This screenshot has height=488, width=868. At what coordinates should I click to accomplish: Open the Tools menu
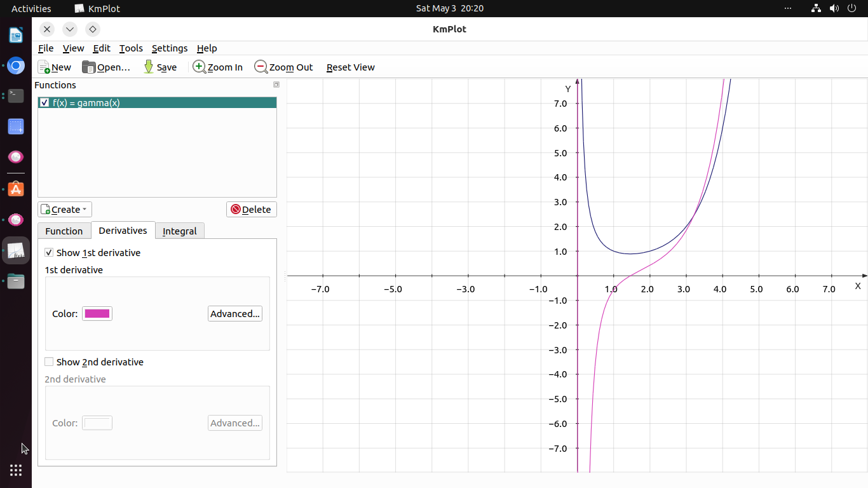pos(131,48)
